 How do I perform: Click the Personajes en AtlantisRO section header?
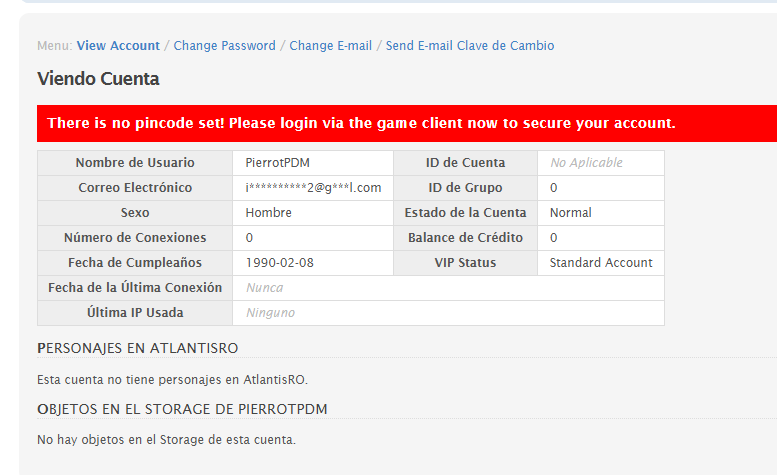coord(138,348)
